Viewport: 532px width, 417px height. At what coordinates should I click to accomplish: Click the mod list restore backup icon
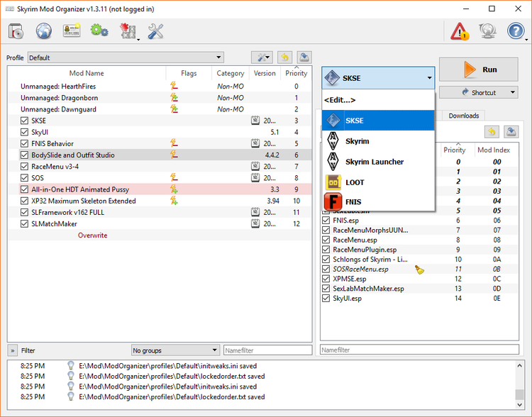tap(284, 57)
